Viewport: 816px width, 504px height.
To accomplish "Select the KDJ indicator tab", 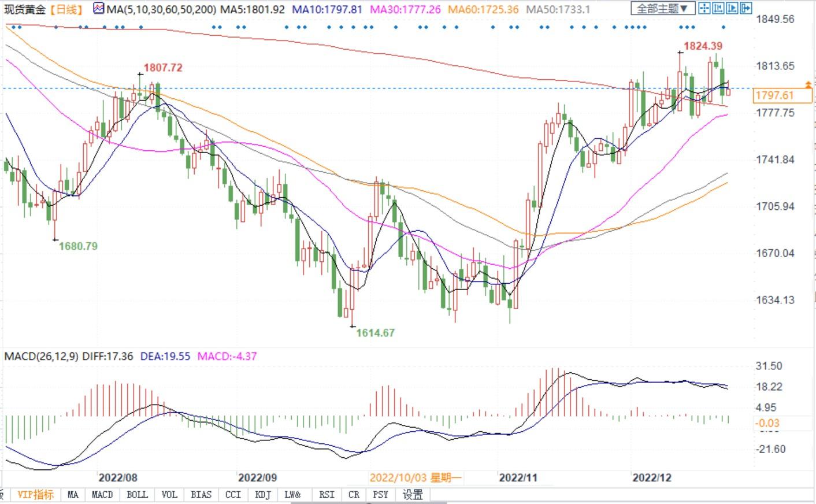I will tap(262, 495).
